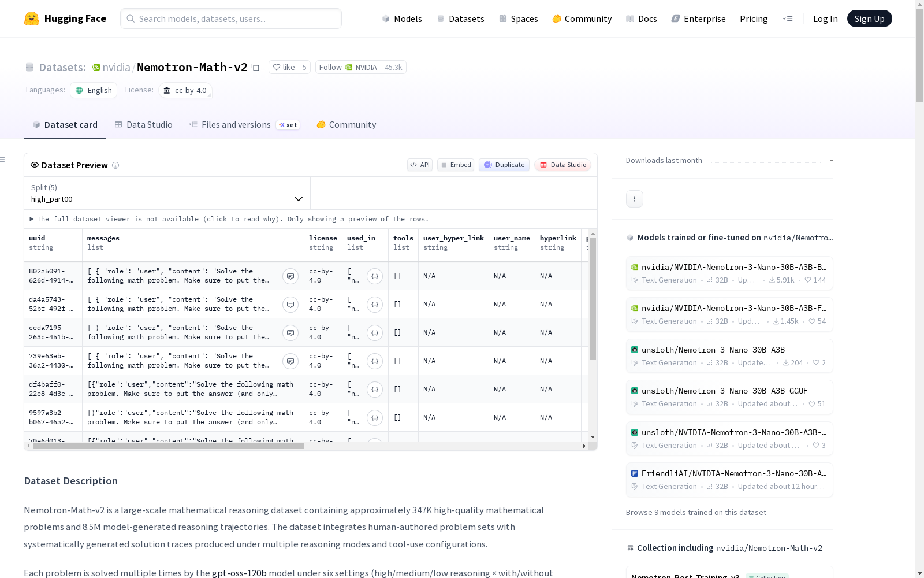The height and width of the screenshot is (578, 924).
Task: Click the nvidia organization avatar icon
Action: pos(96,67)
